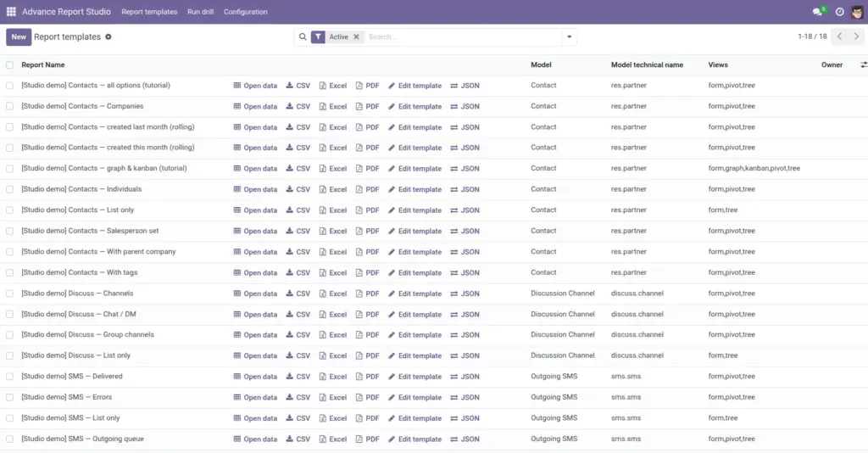868x453 pixels.
Task: Open '[Studio demo] Discuss — Chat / DM' record
Action: point(79,314)
